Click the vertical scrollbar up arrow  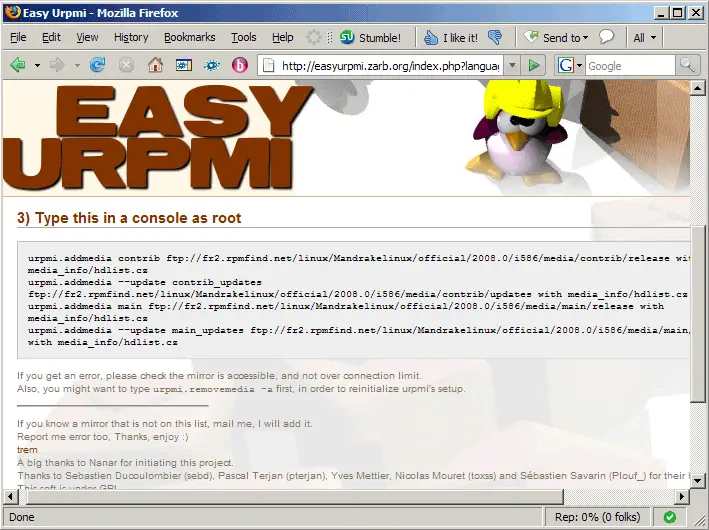(697, 88)
